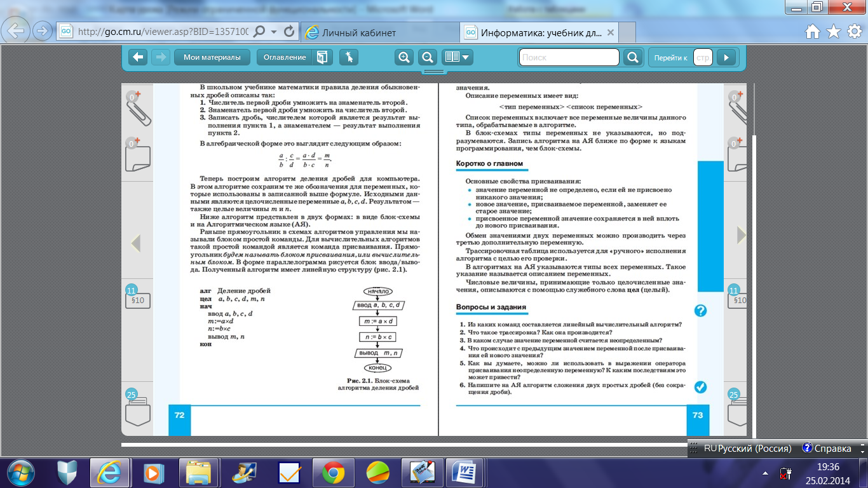The width and height of the screenshot is (868, 488).
Task: Jump to the §10 bookmark on left sidebar
Action: tap(138, 300)
